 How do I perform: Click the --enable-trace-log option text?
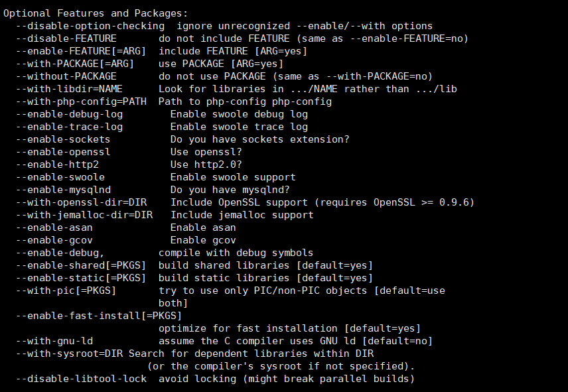pos(69,127)
